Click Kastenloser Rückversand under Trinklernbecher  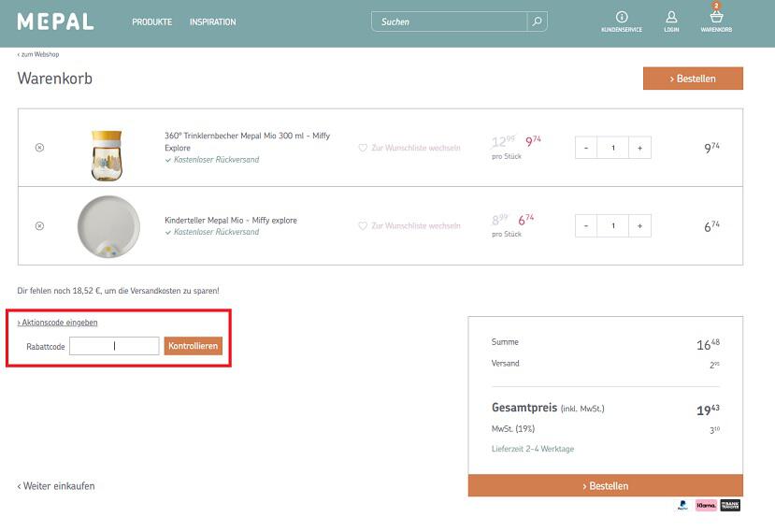coord(212,160)
